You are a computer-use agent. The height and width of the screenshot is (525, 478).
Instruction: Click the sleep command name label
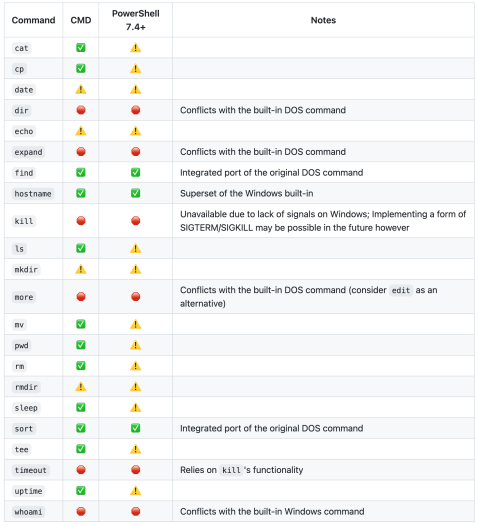click(26, 408)
